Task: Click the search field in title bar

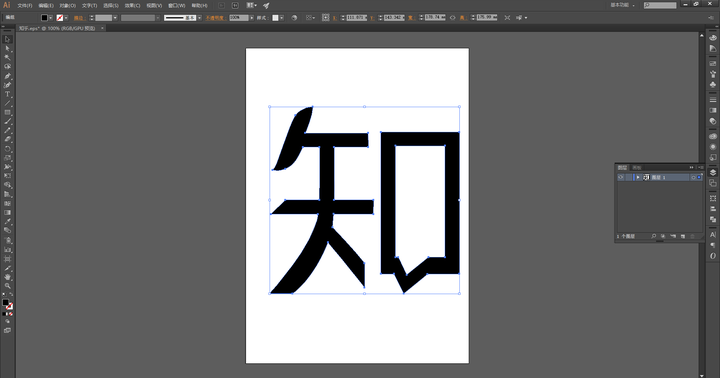Action: point(660,5)
